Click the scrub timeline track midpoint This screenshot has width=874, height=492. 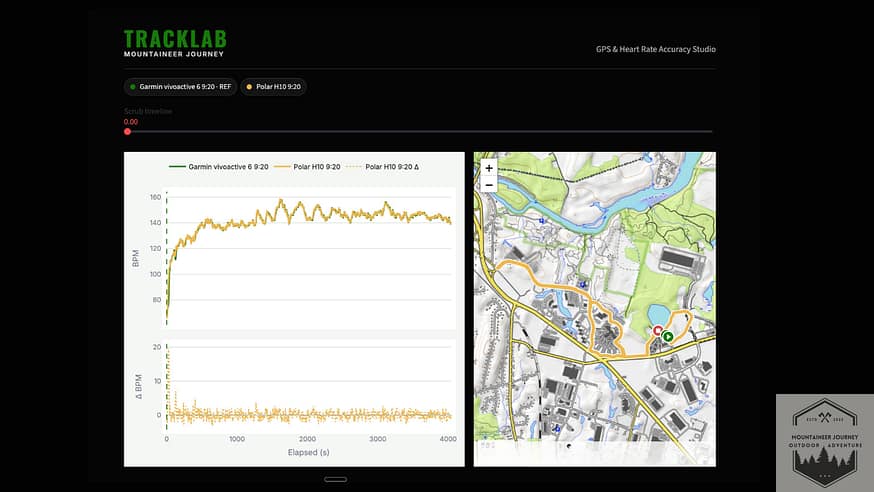pos(420,131)
